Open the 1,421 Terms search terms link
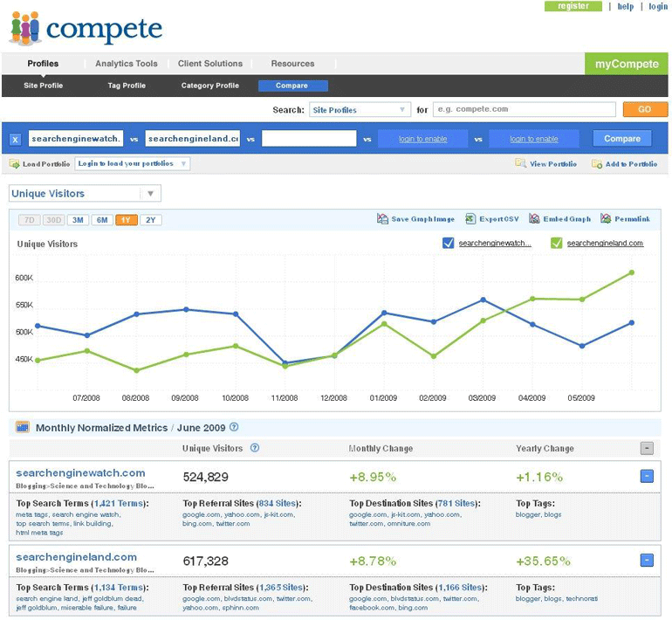The width and height of the screenshot is (672, 620). 119,503
